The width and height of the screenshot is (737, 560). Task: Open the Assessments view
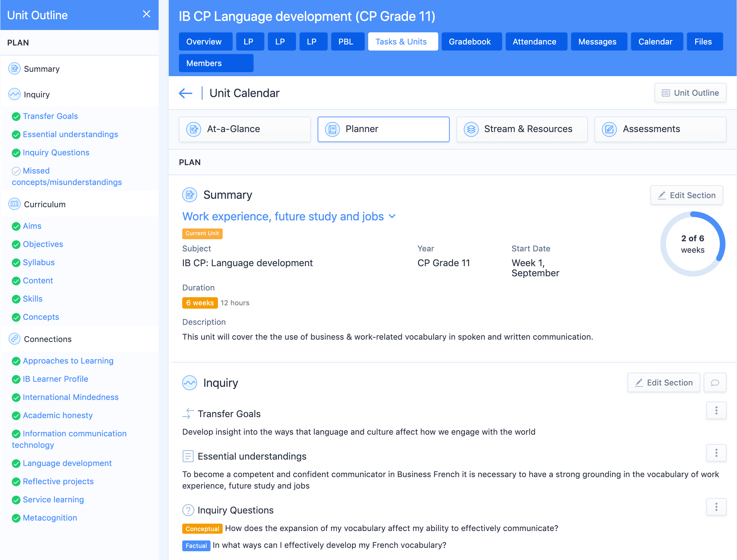[x=660, y=129]
